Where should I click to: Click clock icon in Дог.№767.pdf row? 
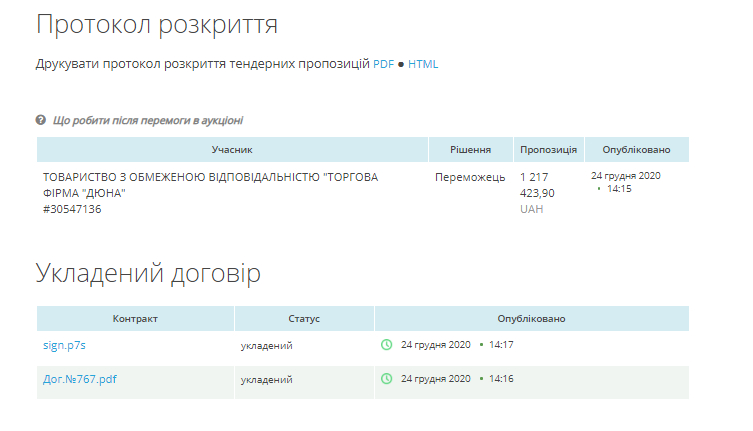coord(386,379)
